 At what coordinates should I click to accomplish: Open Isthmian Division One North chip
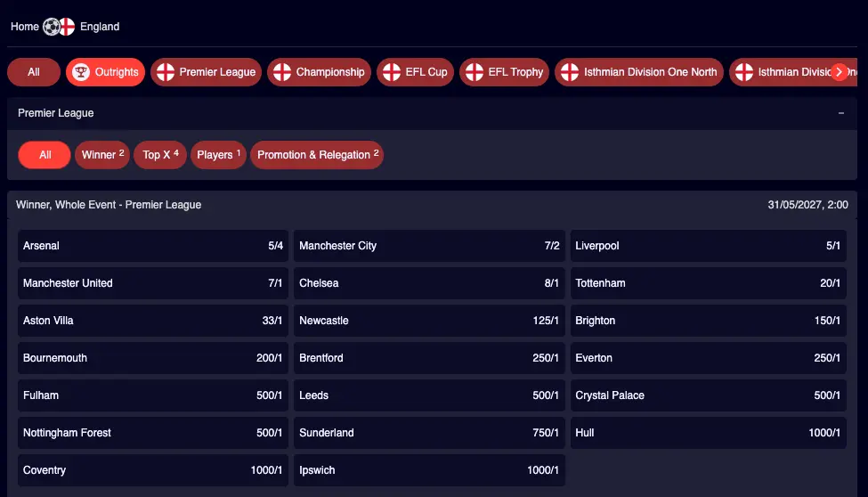[x=639, y=72]
